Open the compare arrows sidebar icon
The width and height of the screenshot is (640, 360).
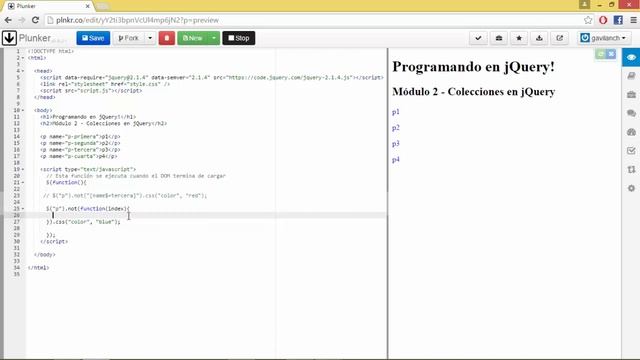631,169
